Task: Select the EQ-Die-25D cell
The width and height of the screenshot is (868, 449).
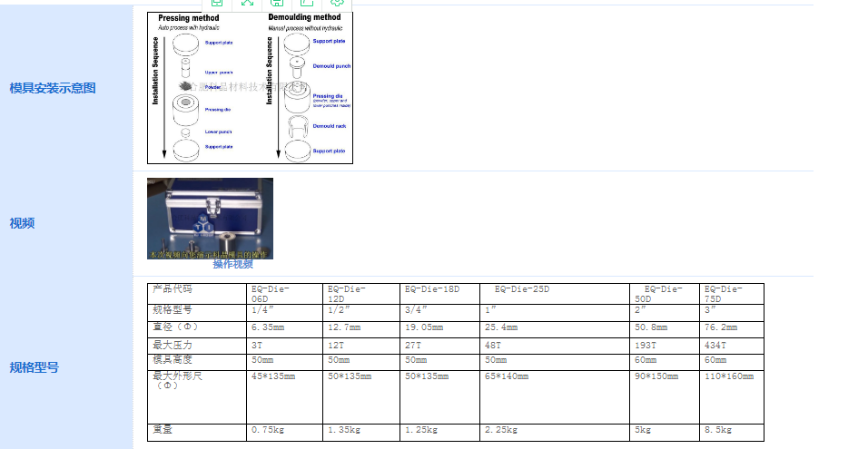Action: tap(554, 294)
